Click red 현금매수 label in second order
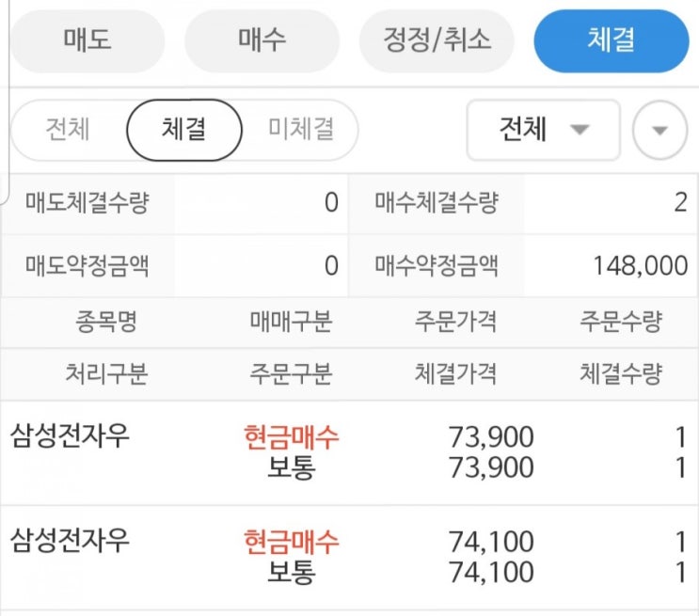The height and width of the screenshot is (616, 699). [291, 542]
